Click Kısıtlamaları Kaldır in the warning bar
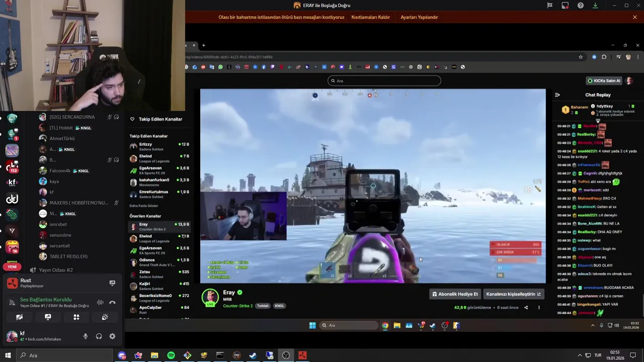 click(370, 17)
